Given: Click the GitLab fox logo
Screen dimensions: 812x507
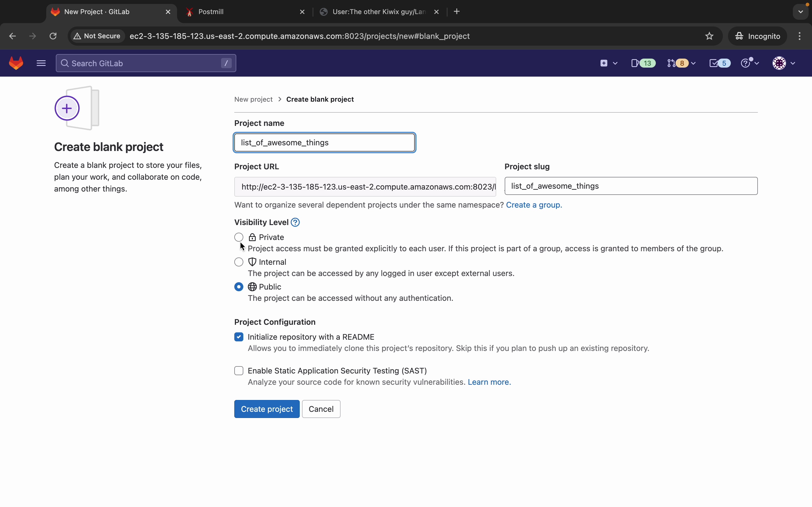Looking at the screenshot, I should 16,63.
